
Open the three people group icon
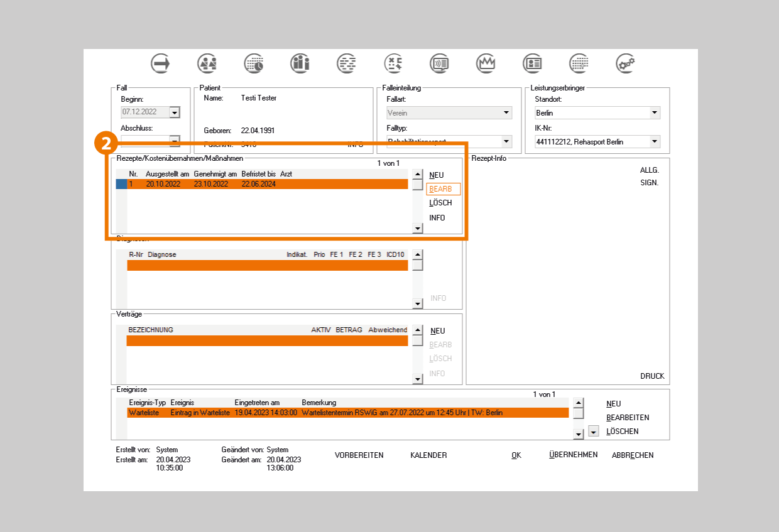point(300,63)
